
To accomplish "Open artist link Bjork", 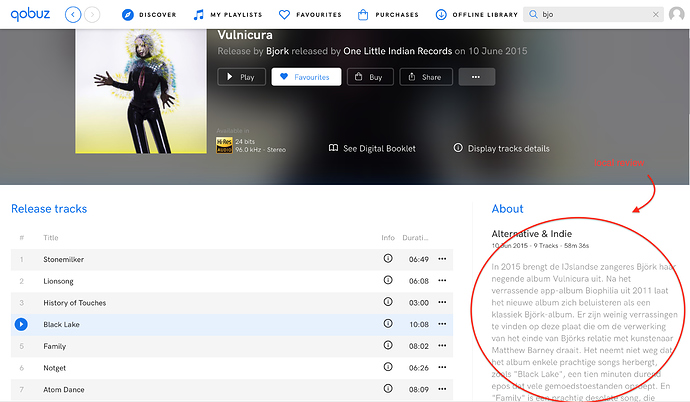I will (277, 51).
